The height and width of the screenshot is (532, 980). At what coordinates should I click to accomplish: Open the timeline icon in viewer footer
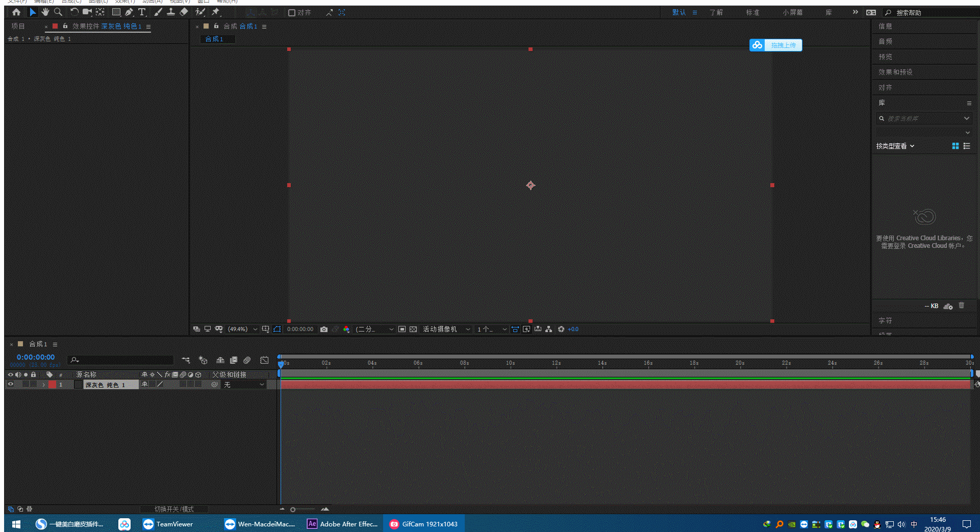538,330
